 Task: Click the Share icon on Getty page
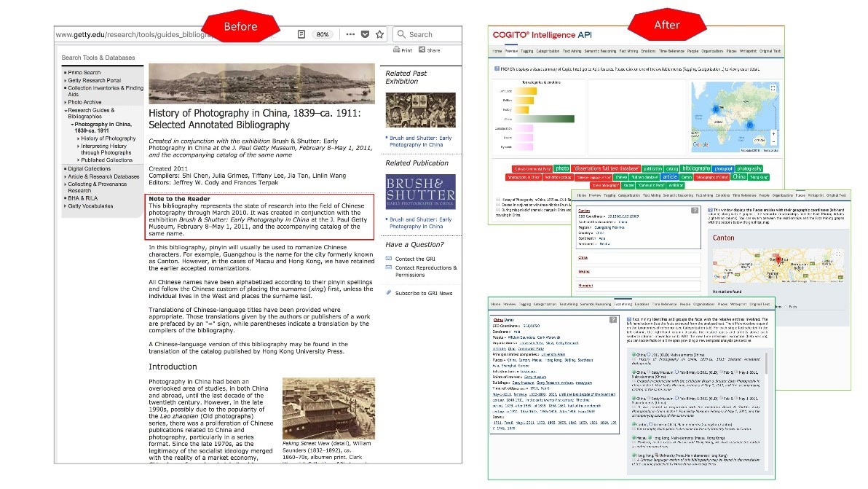tap(422, 50)
